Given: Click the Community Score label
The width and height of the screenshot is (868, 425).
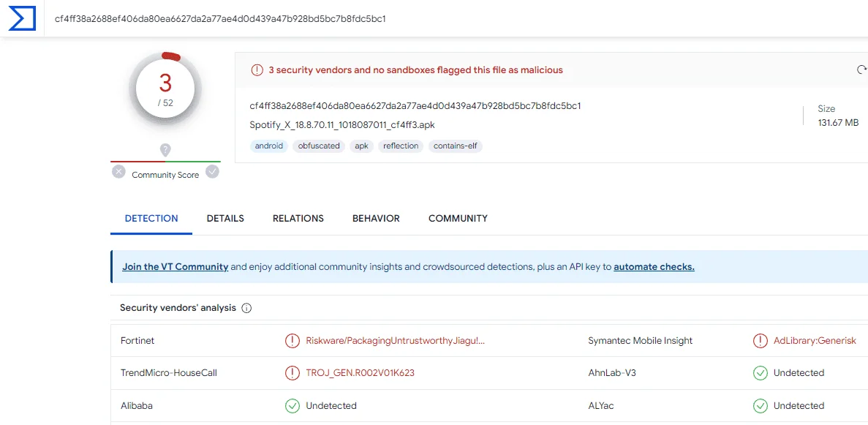Looking at the screenshot, I should click(x=165, y=175).
